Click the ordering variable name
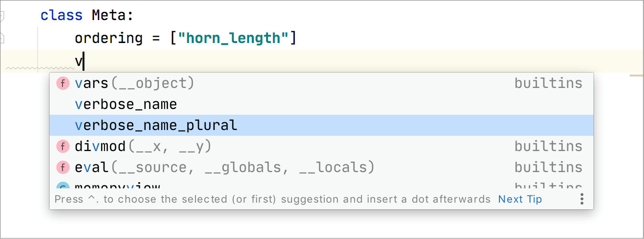The image size is (644, 239). click(x=109, y=37)
